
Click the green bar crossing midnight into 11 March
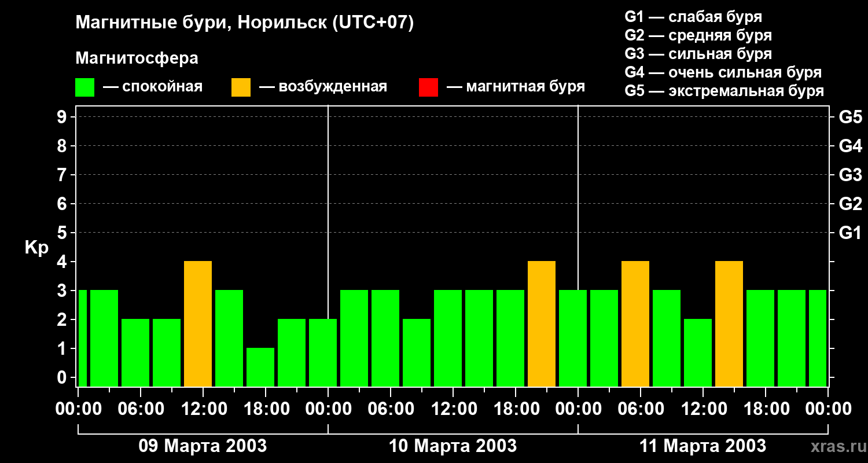(573, 339)
